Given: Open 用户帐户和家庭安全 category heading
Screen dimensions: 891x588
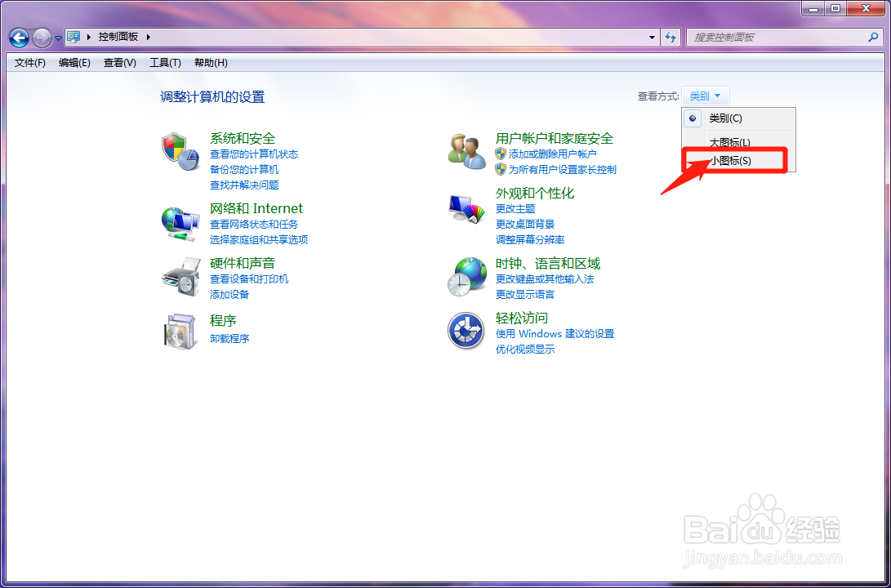Looking at the screenshot, I should [x=555, y=138].
